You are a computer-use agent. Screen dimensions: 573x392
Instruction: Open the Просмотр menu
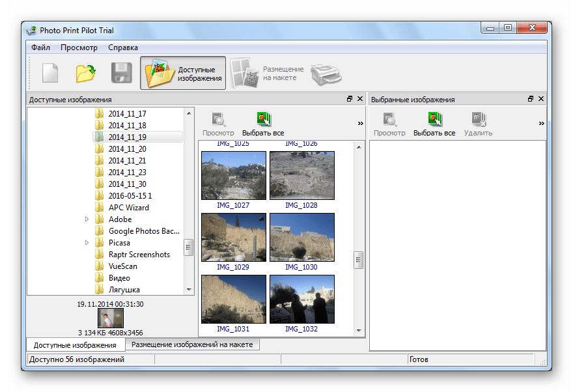(79, 48)
